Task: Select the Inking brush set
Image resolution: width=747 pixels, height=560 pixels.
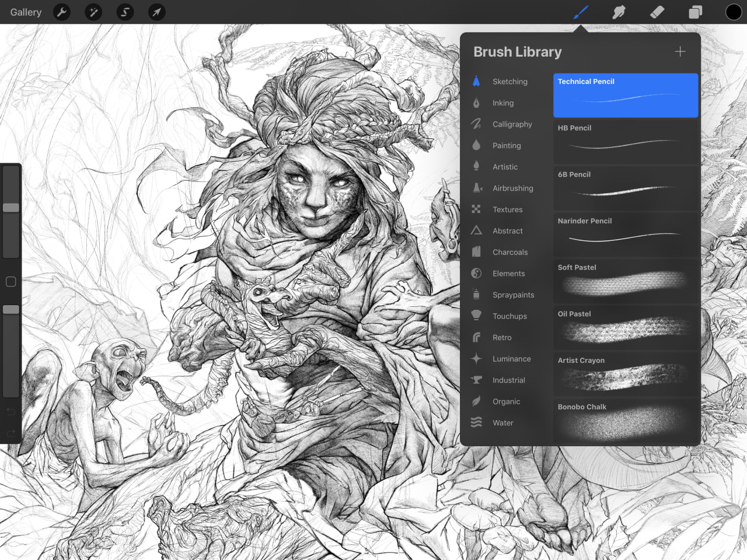Action: [x=503, y=103]
